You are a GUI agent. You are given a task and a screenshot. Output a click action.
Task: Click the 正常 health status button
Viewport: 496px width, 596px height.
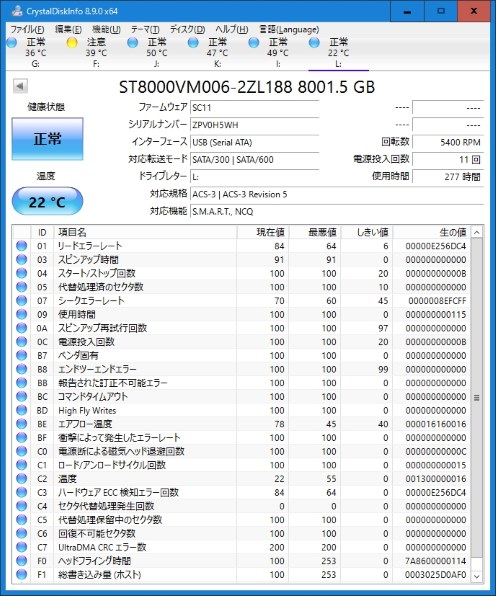[48, 139]
